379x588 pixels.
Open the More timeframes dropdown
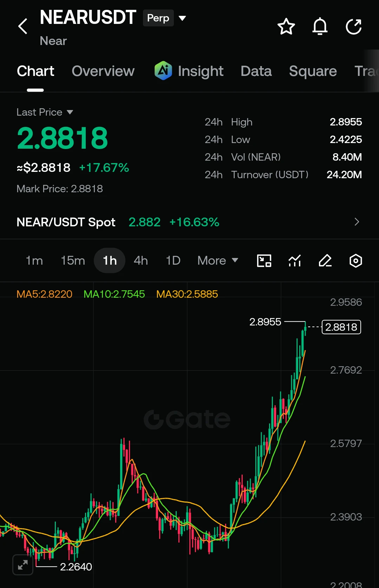click(218, 260)
